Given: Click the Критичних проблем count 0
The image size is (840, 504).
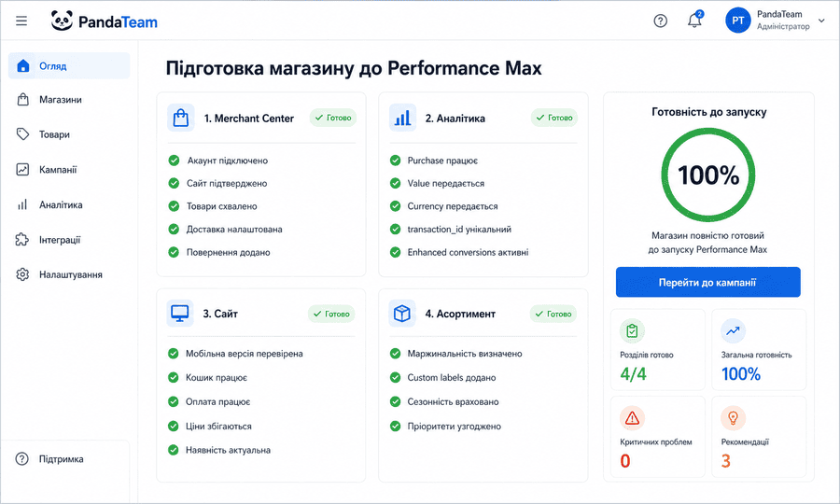Looking at the screenshot, I should click(625, 461).
